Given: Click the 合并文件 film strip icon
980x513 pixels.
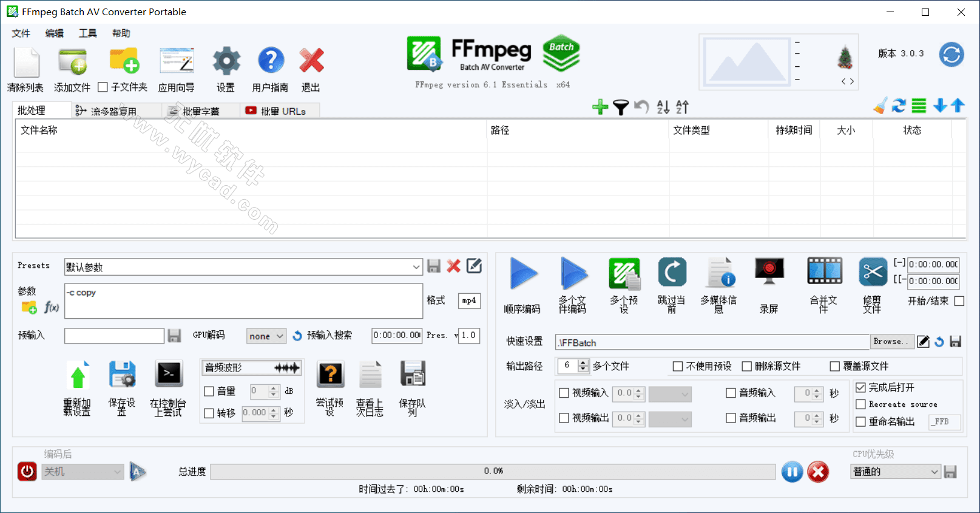Looking at the screenshot, I should point(824,272).
